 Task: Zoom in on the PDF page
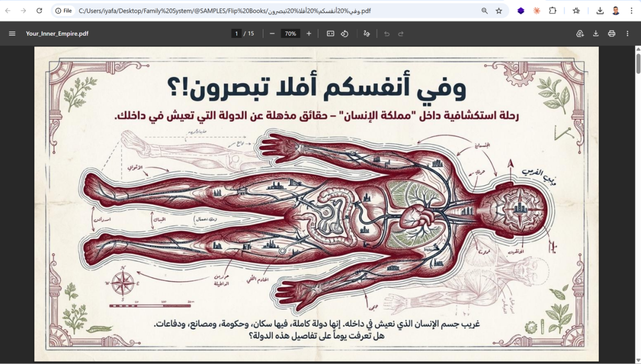309,34
